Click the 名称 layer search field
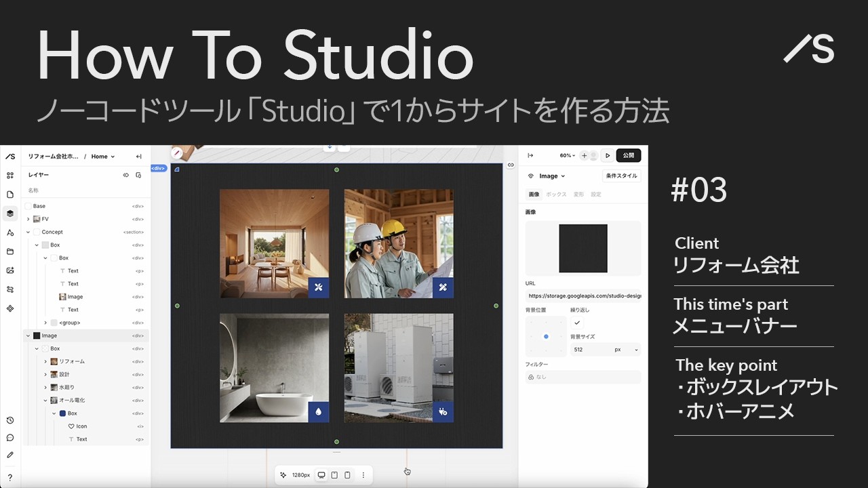Image resolution: width=868 pixels, height=488 pixels. pyautogui.click(x=85, y=190)
